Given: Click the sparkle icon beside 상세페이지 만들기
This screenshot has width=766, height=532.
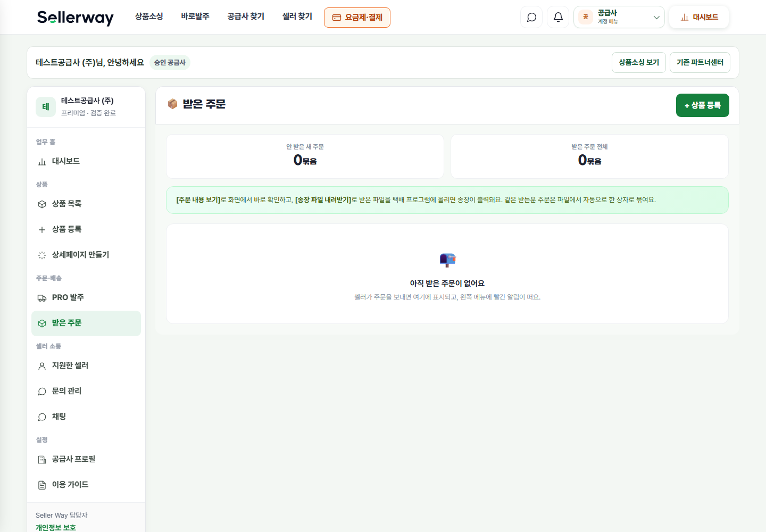Looking at the screenshot, I should pos(42,255).
